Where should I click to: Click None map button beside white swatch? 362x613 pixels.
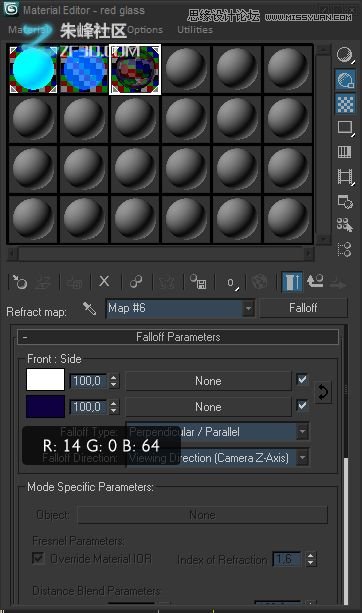(x=208, y=381)
